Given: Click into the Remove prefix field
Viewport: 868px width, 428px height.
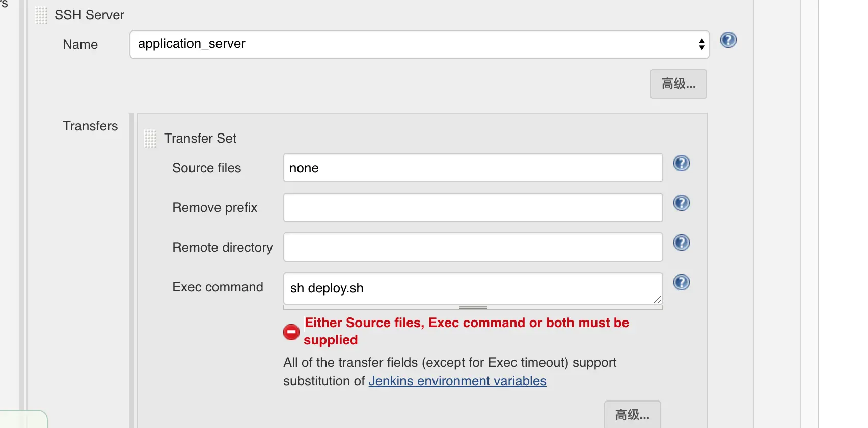Looking at the screenshot, I should pyautogui.click(x=473, y=207).
